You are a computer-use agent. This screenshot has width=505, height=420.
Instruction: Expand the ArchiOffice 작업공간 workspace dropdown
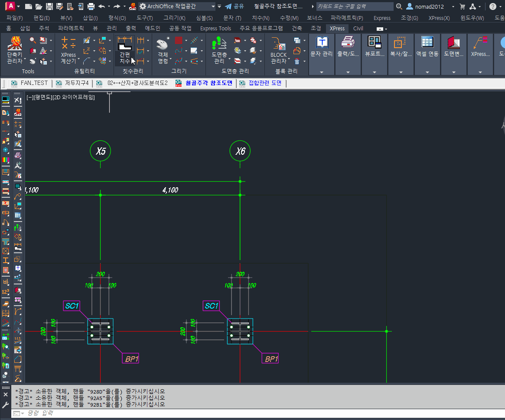[x=213, y=7]
